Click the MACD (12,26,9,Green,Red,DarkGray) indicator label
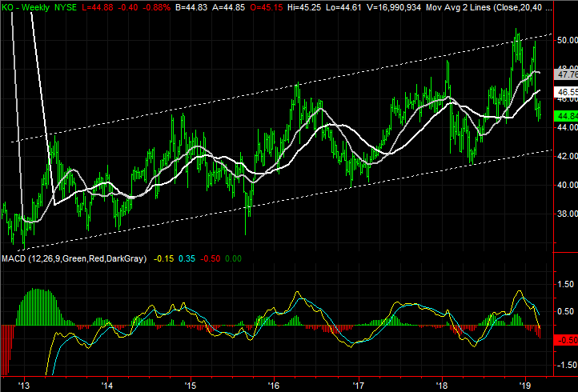 [x=74, y=258]
